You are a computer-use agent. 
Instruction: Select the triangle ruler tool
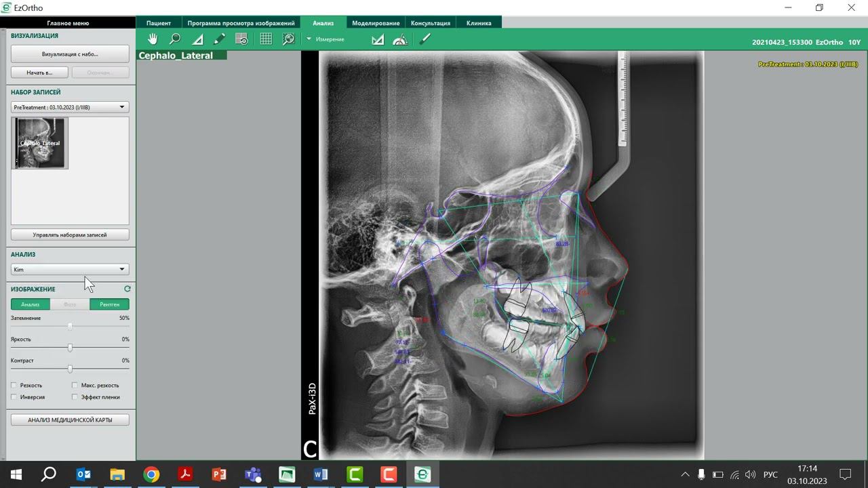197,39
